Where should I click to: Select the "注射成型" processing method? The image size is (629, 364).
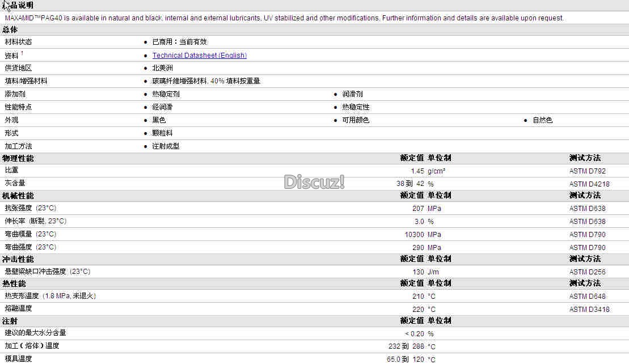point(166,146)
